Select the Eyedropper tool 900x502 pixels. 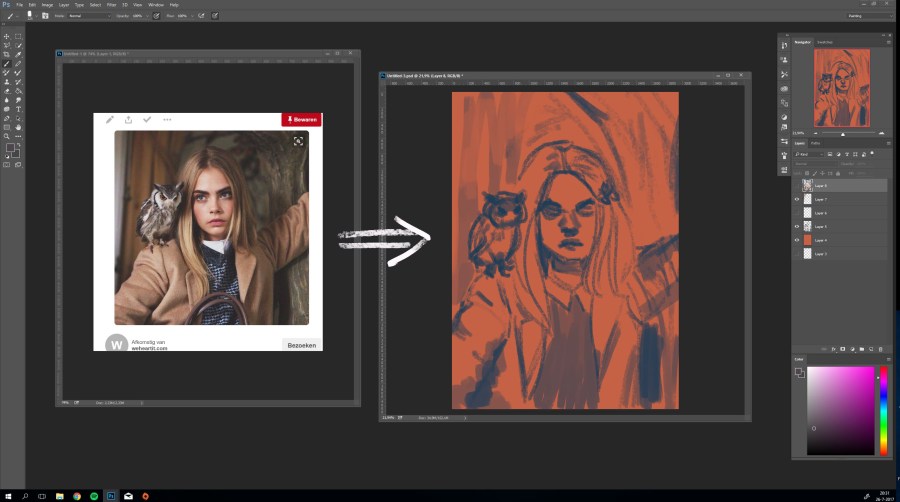[x=18, y=54]
